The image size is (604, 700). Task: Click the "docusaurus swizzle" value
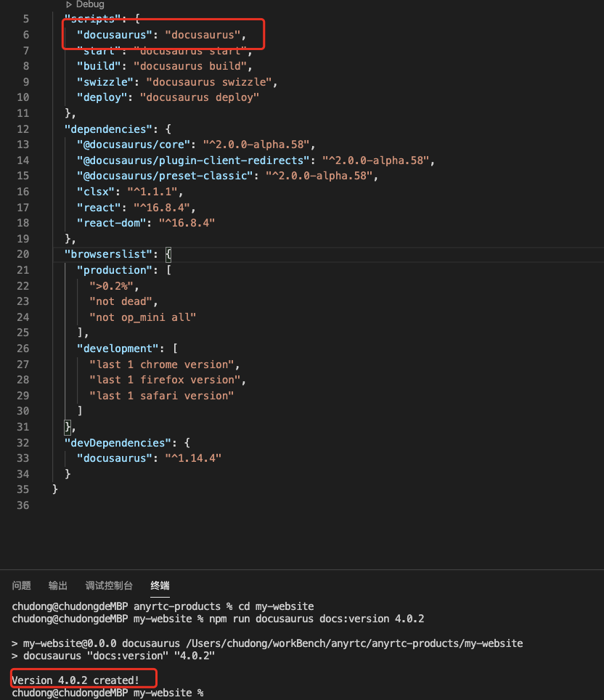[209, 82]
